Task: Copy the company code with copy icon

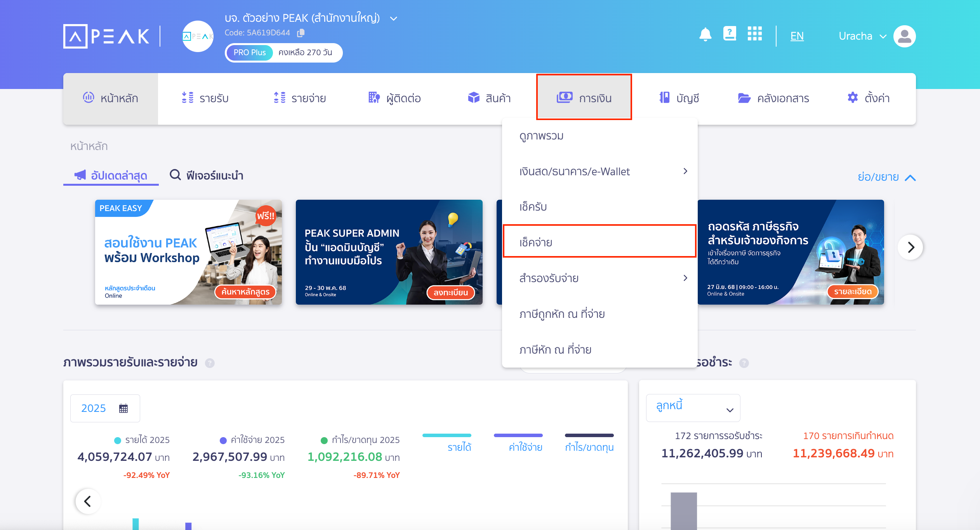Action: click(x=301, y=33)
